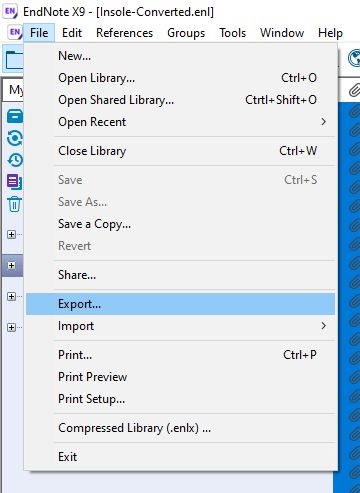The height and width of the screenshot is (493, 360).
Task: Click the EndNote logo in title bar
Action: click(x=10, y=12)
